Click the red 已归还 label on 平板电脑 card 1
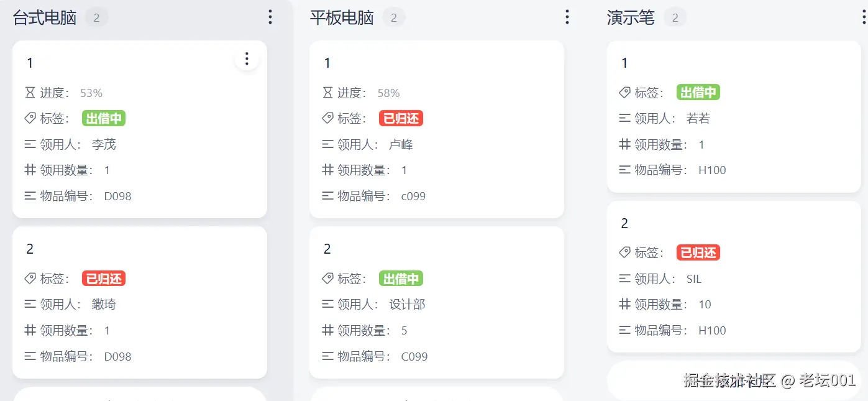868x401 pixels. [401, 118]
